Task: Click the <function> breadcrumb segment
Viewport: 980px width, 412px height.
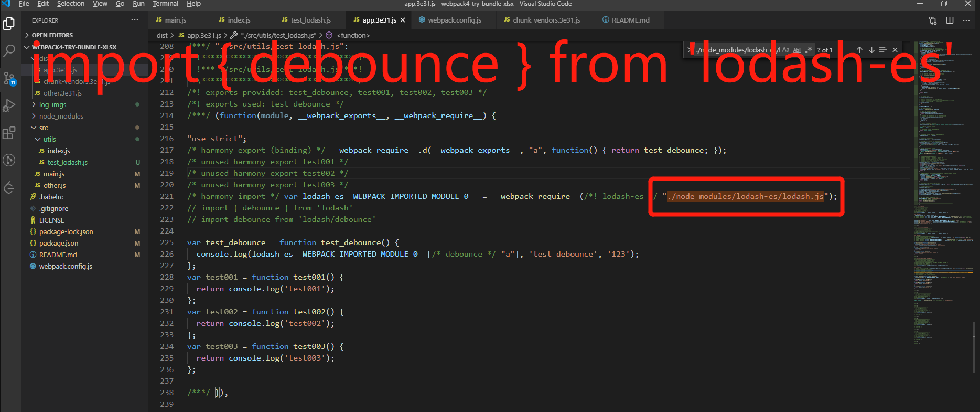Action: 348,35
